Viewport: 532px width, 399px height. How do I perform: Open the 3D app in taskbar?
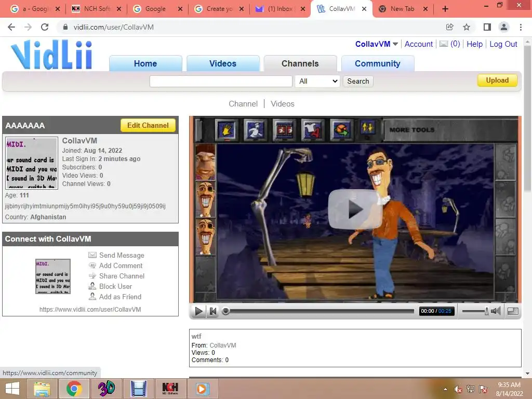click(x=106, y=389)
